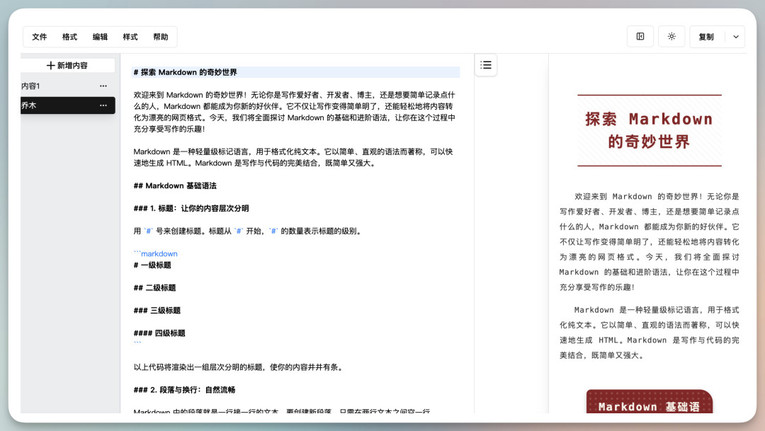Open the 样式 menu
The height and width of the screenshot is (431, 765).
130,37
